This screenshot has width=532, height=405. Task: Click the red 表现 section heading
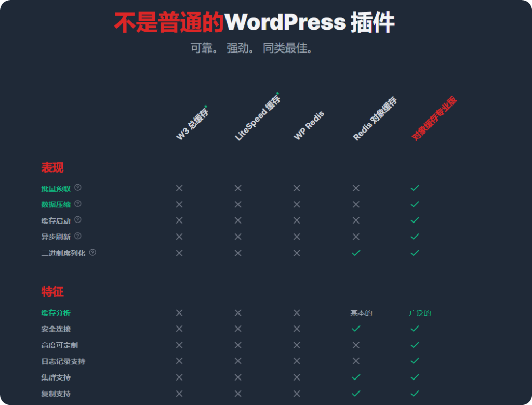pos(52,167)
